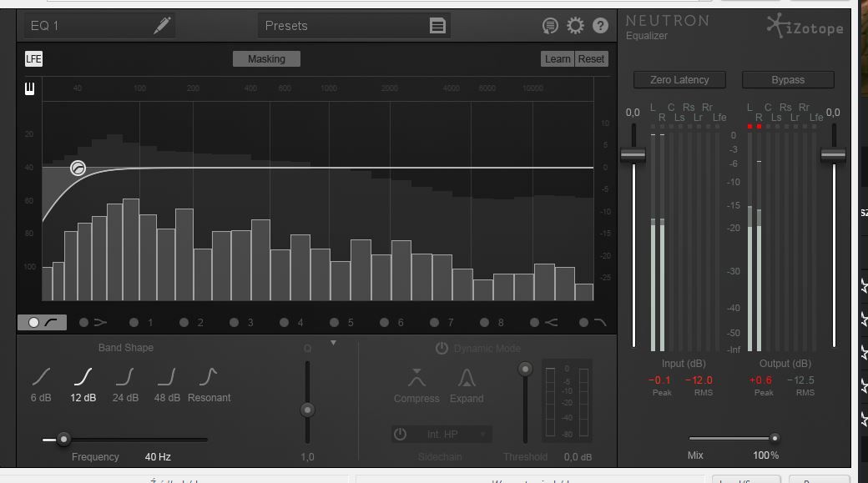Viewport: 868px width, 483px height.
Task: Open the options gear icon
Action: [575, 26]
